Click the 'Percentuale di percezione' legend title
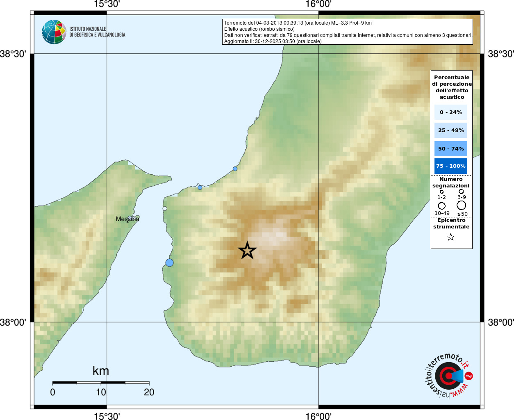This screenshot has width=514, height=420. tap(452, 87)
